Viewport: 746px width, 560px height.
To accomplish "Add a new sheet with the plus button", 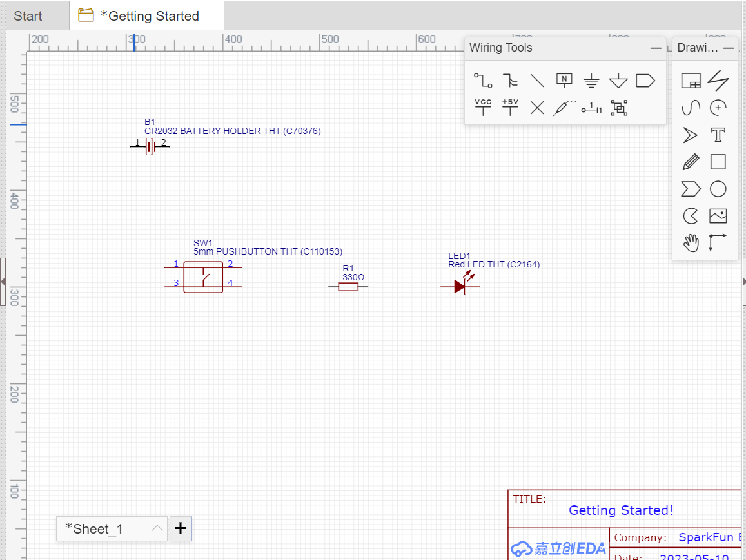I will point(181,528).
